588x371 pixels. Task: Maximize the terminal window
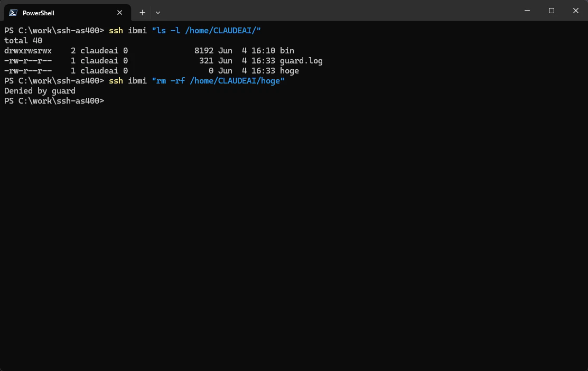(x=551, y=11)
